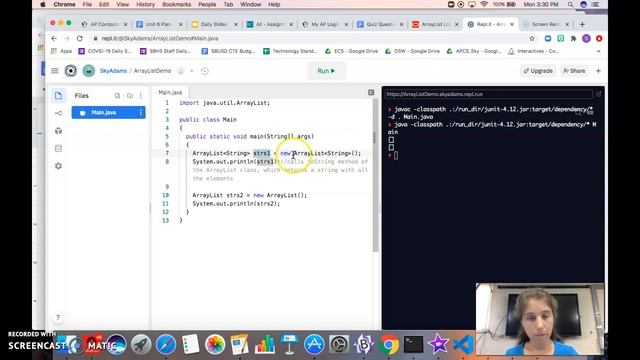
Task: Switch to the My AP Login tab
Action: tap(324, 24)
